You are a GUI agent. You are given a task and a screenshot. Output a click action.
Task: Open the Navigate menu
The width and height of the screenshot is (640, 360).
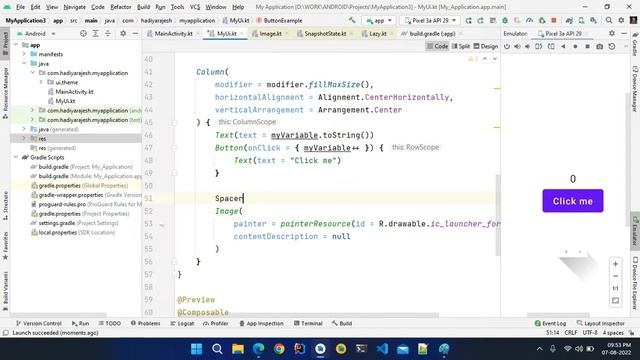tap(75, 7)
